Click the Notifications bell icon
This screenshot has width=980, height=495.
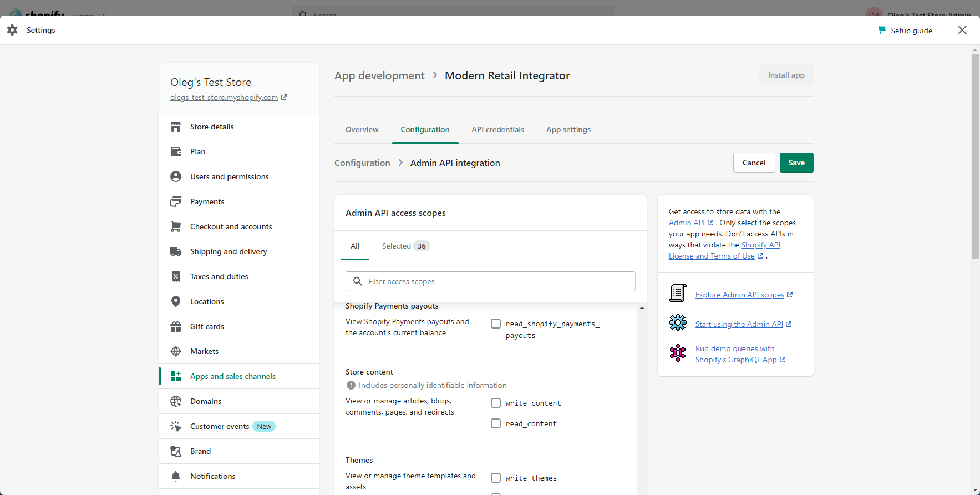tap(176, 476)
